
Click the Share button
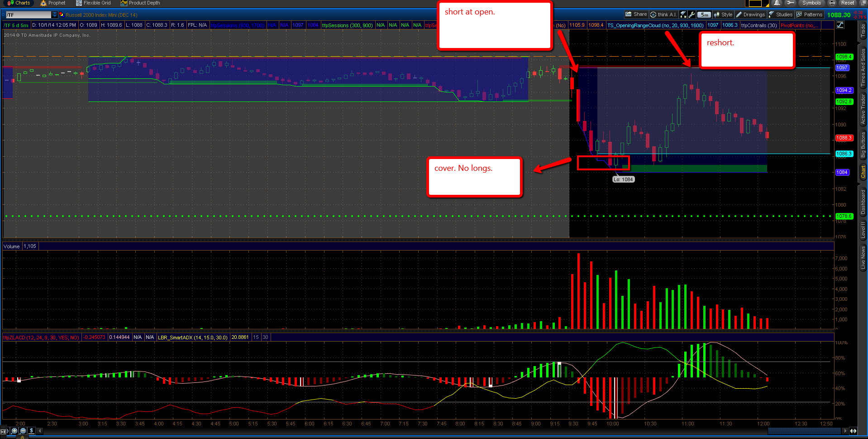pyautogui.click(x=636, y=14)
